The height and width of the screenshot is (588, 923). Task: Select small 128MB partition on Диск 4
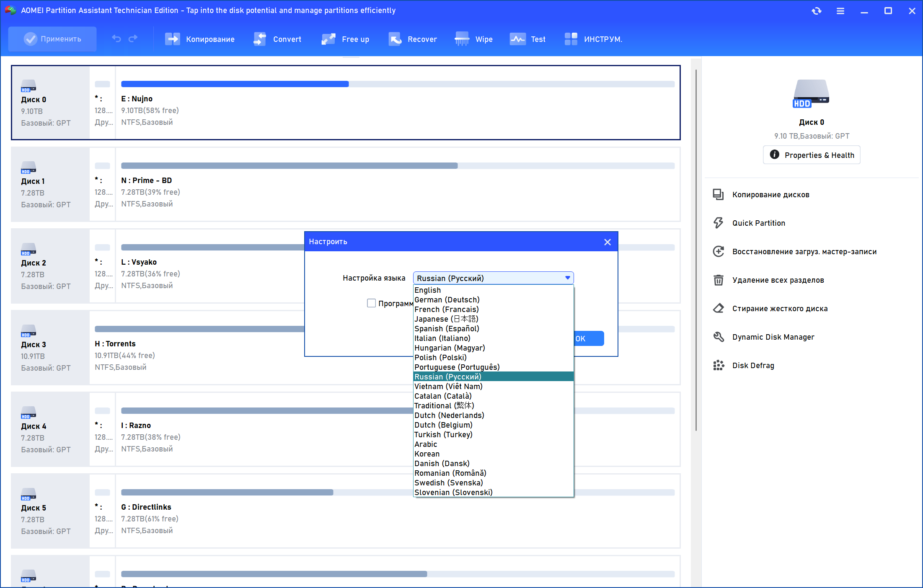(x=102, y=429)
